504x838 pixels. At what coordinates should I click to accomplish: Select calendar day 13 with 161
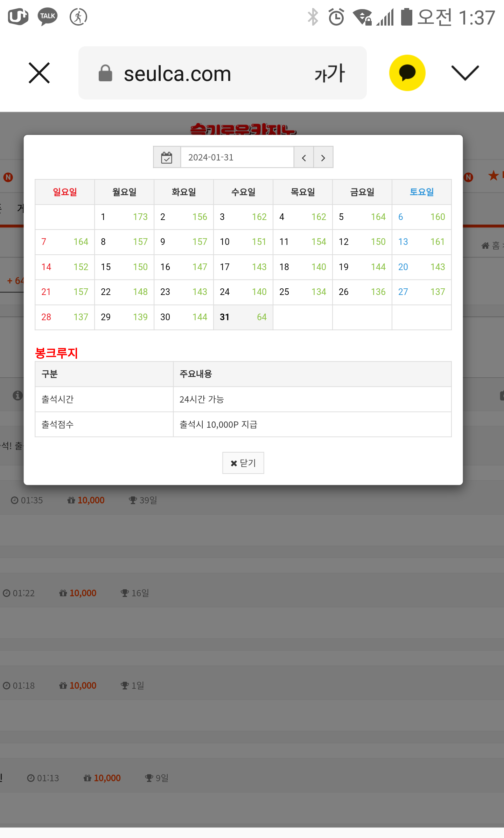[422, 242]
